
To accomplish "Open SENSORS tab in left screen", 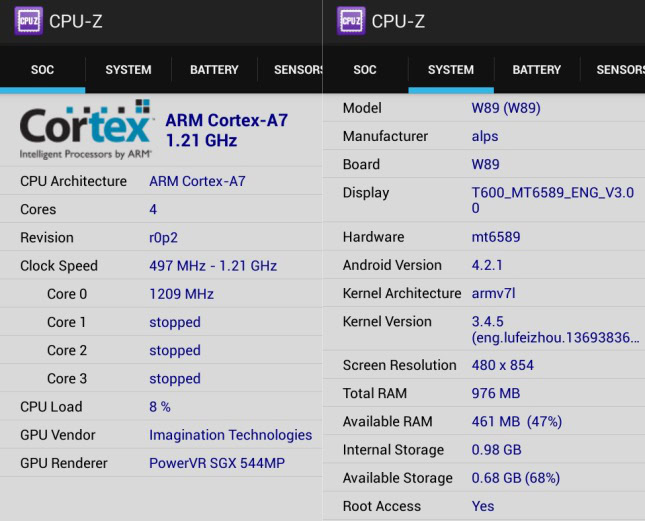I will pyautogui.click(x=292, y=70).
